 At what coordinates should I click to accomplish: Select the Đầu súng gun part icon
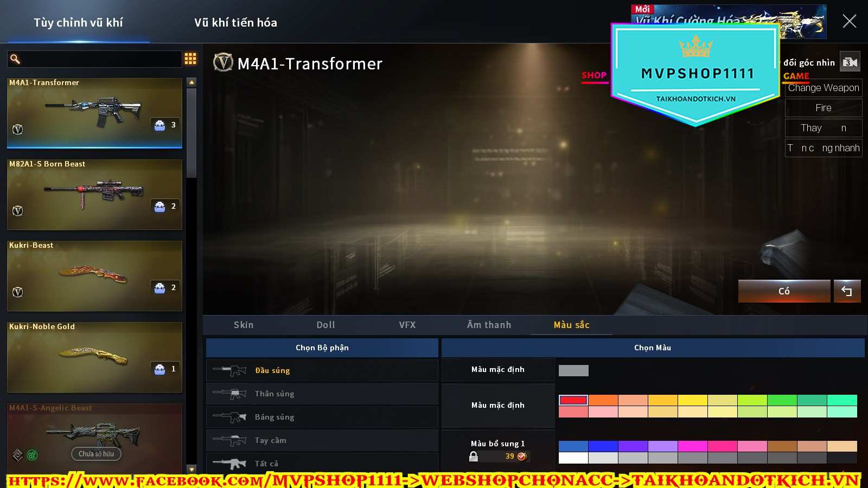(x=230, y=370)
